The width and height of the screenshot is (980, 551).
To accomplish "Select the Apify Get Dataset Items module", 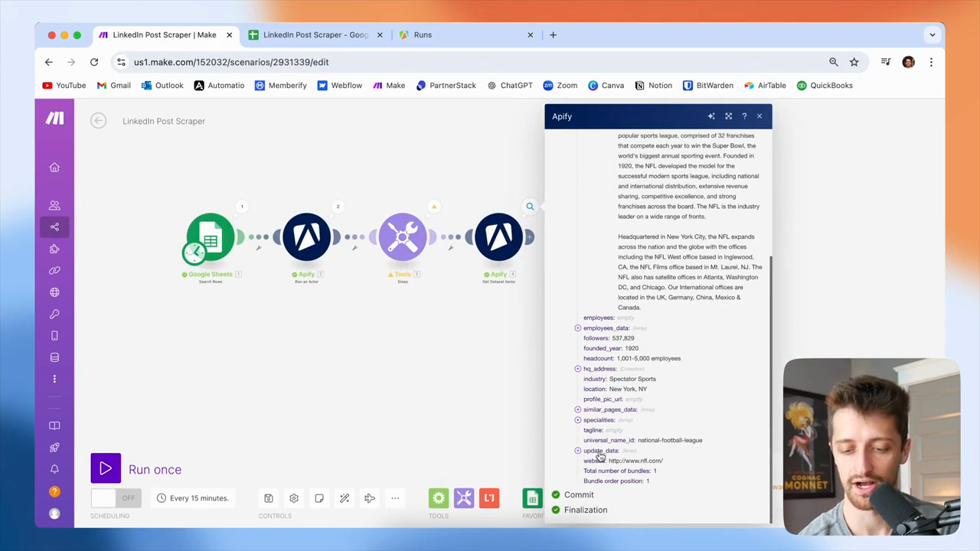I will [x=498, y=237].
